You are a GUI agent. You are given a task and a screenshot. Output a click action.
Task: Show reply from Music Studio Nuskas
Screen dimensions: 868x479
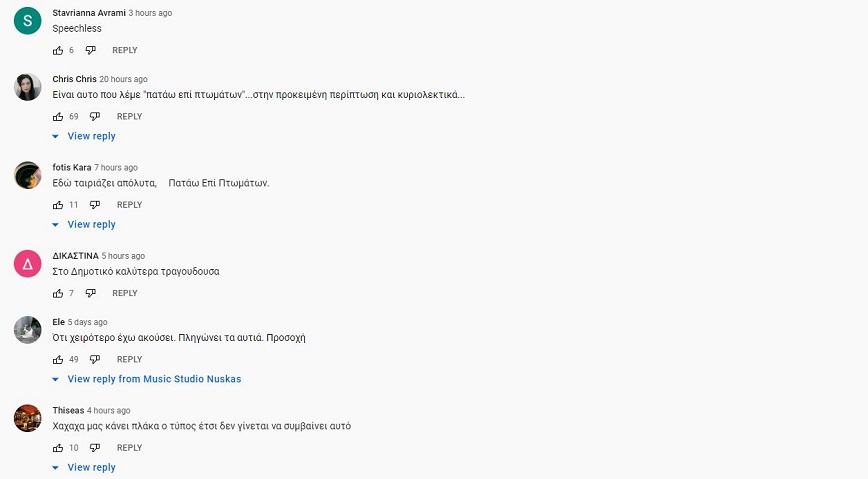point(153,379)
